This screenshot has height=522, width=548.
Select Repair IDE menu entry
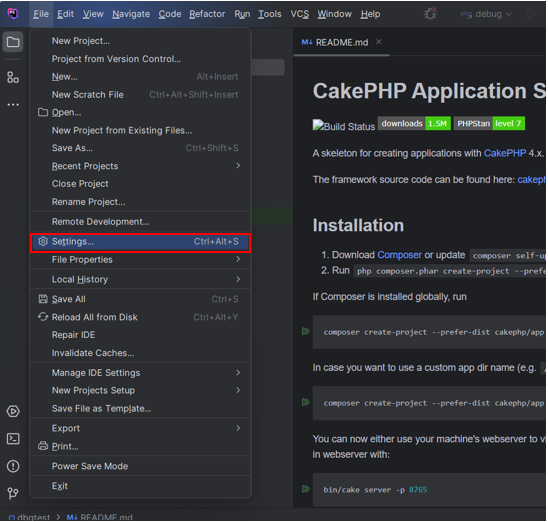coord(140,335)
